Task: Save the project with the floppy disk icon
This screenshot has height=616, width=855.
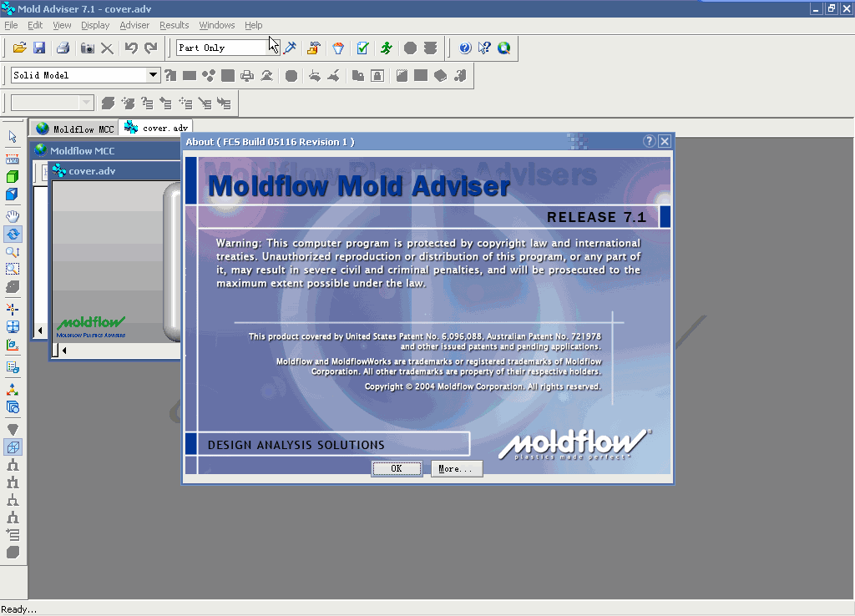Action: pos(39,48)
